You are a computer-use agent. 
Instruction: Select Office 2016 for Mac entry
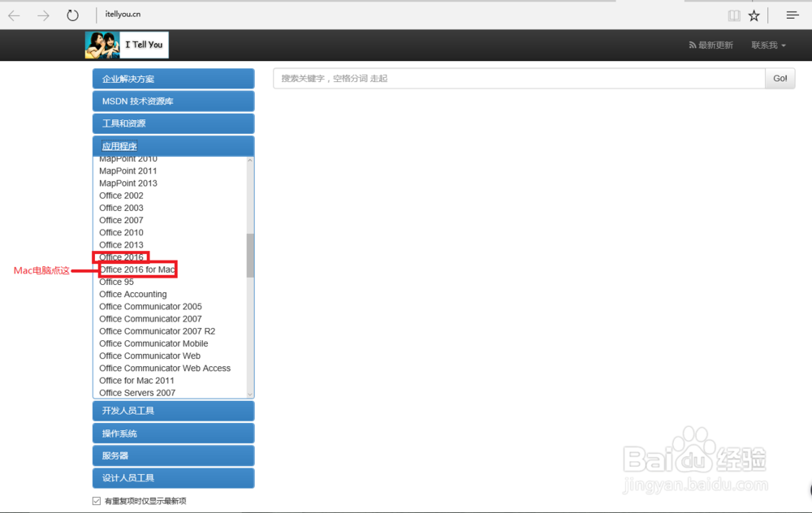coord(137,269)
